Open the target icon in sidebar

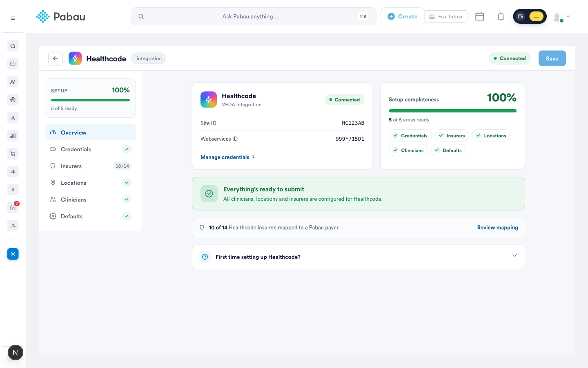(13, 100)
